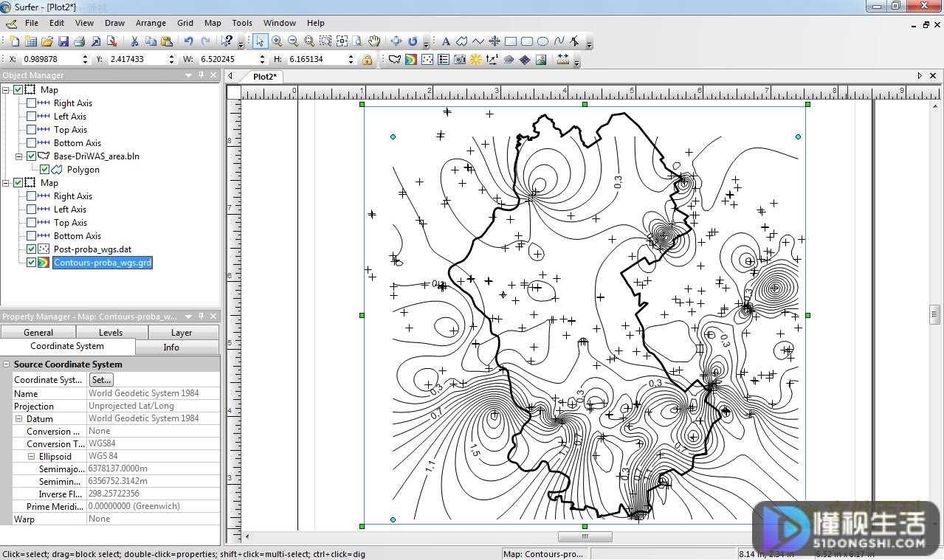Switch to the Levels tab
The height and width of the screenshot is (560, 944).
tap(111, 333)
